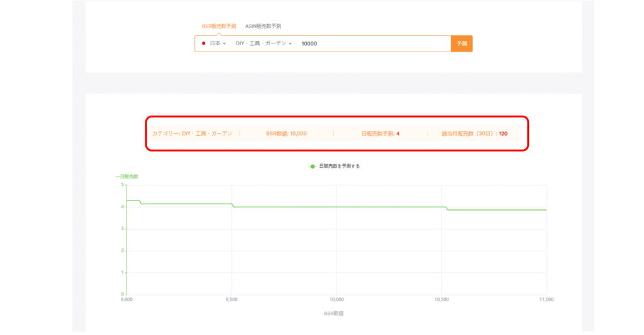Click the 9,500 x-axis tick label

point(231,300)
